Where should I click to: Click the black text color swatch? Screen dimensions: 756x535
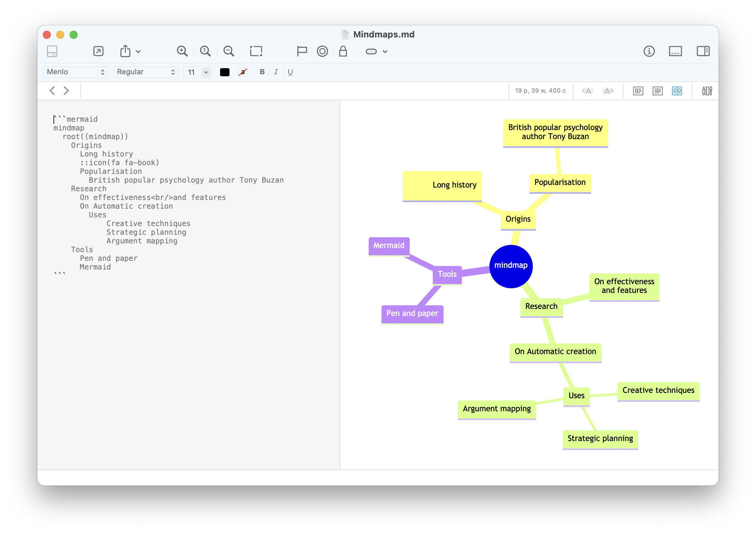224,72
